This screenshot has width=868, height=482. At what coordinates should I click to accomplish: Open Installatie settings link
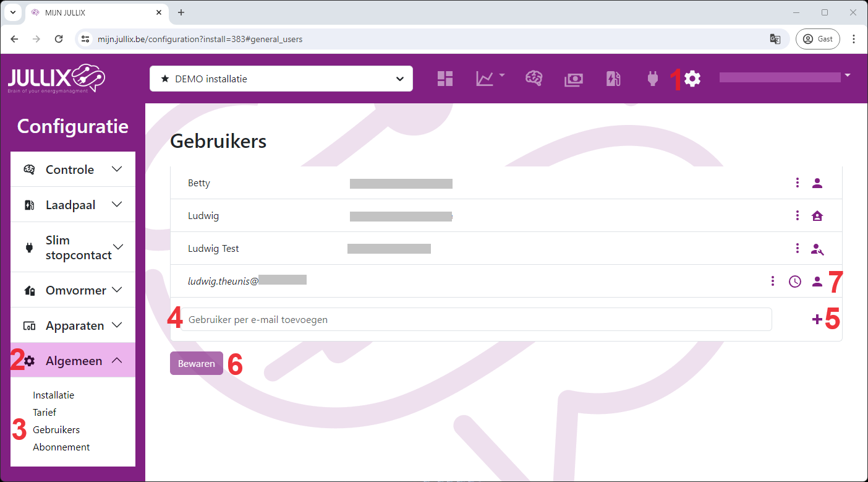pyautogui.click(x=53, y=395)
